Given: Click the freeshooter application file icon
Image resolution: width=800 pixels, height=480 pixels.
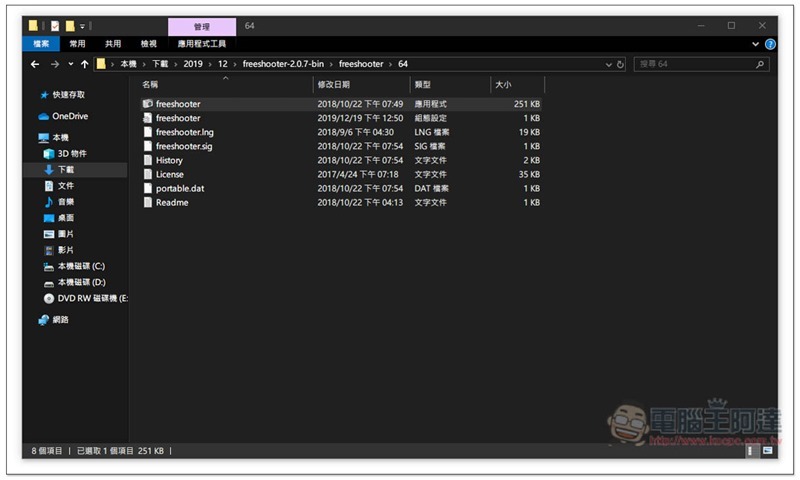Looking at the screenshot, I should tap(148, 104).
